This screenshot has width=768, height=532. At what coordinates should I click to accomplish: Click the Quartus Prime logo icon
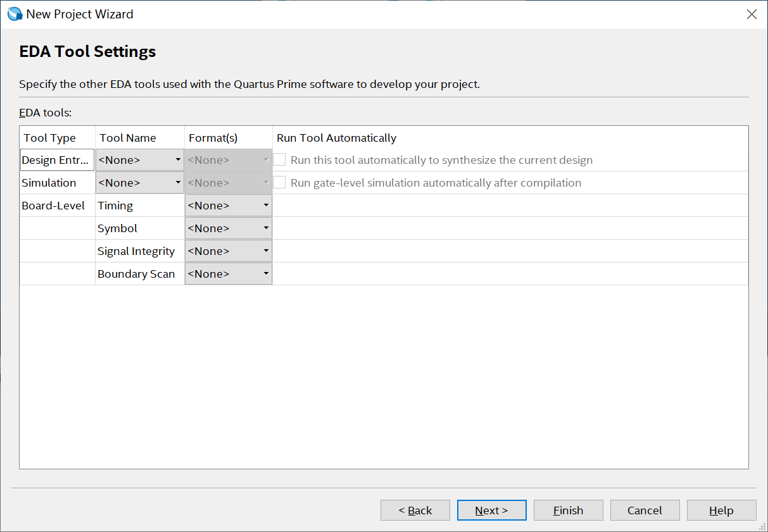click(15, 14)
